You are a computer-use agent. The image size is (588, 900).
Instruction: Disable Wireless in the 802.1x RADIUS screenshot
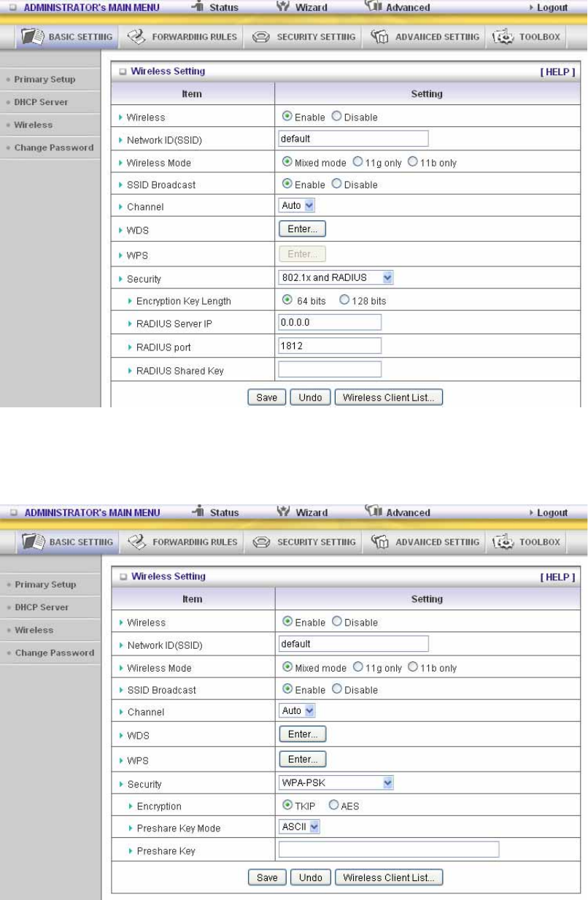coord(336,116)
